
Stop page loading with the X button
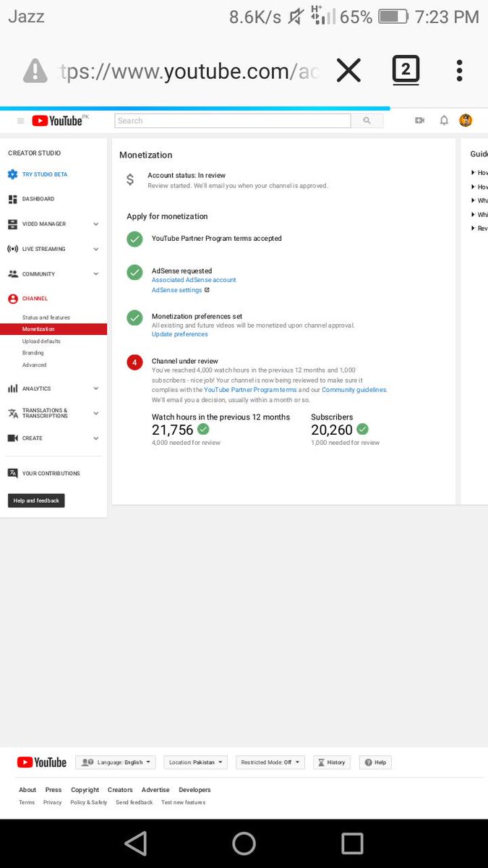pos(348,70)
